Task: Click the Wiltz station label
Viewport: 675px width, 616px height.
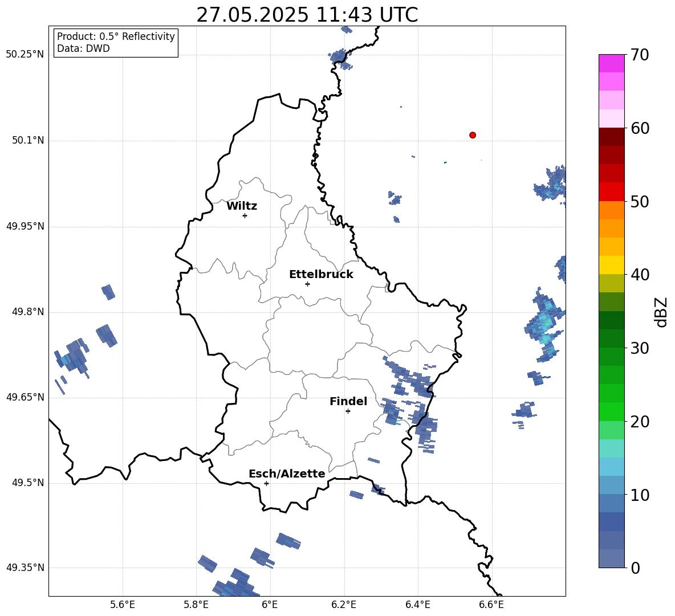Action: [x=242, y=206]
